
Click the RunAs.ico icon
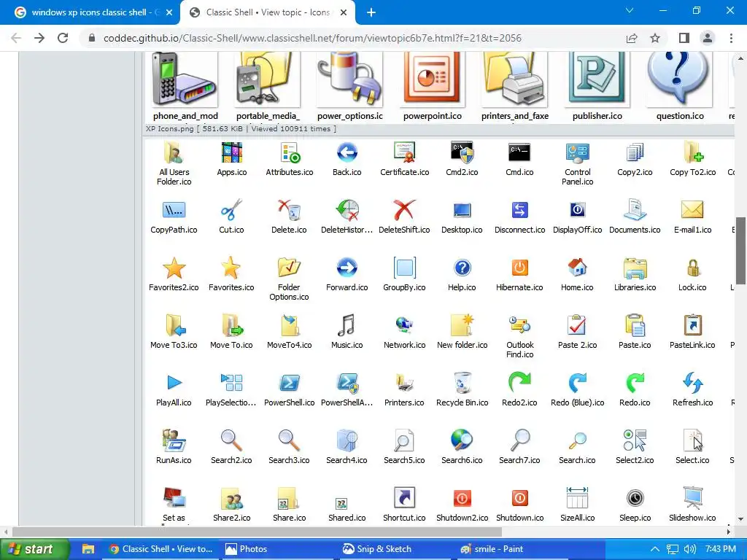tap(174, 440)
